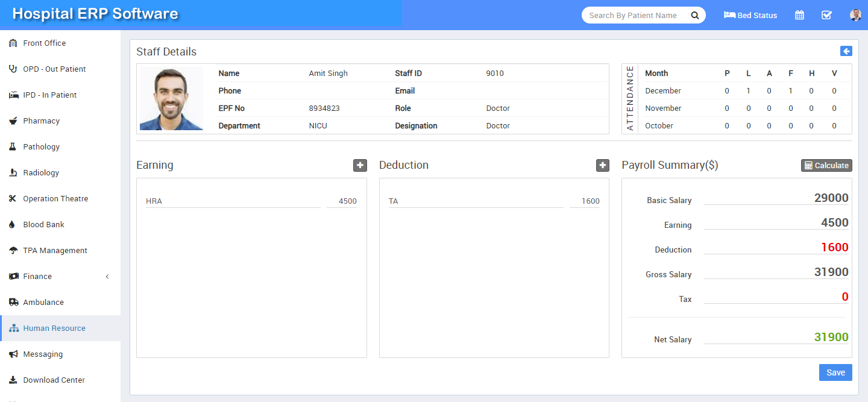The width and height of the screenshot is (868, 402).
Task: Click the search magnifier icon
Action: [695, 15]
